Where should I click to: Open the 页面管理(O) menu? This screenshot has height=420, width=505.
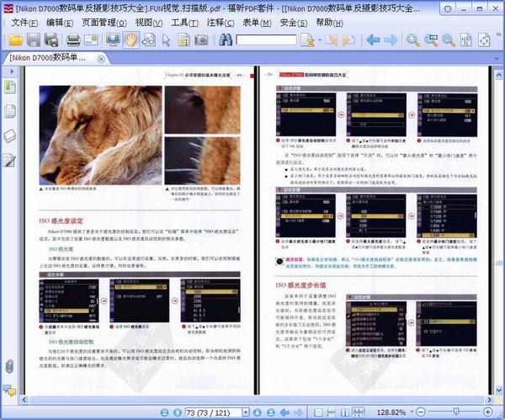(104, 23)
